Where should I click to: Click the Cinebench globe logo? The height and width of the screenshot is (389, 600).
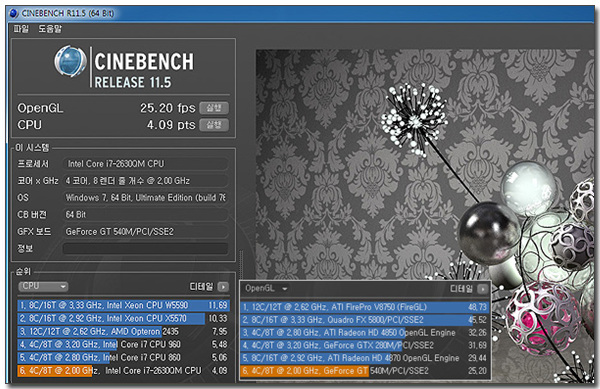tap(70, 61)
